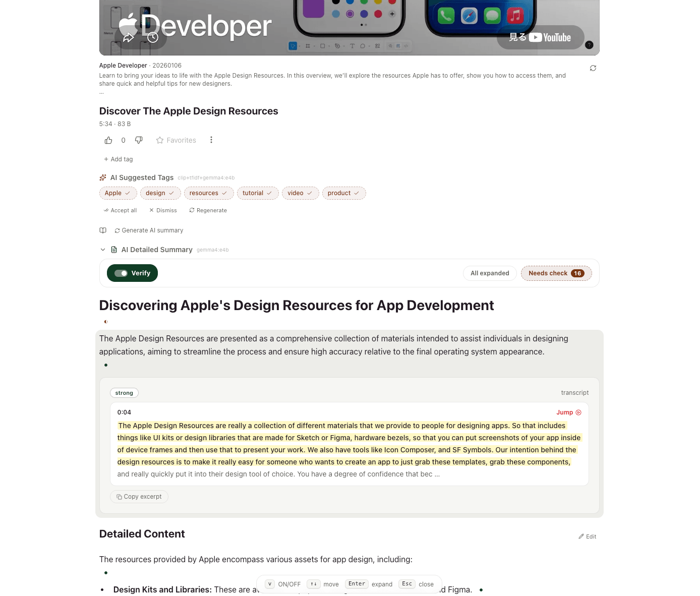Click the strong evidence badge

[x=124, y=393]
